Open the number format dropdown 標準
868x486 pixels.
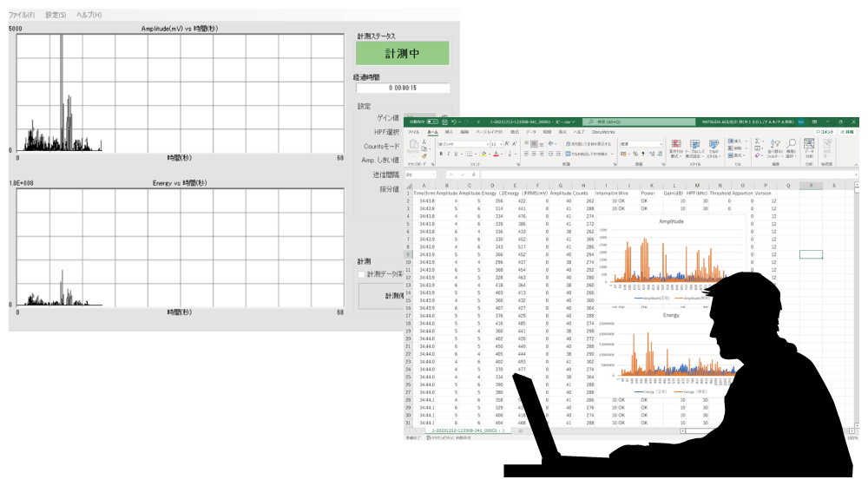coord(661,144)
